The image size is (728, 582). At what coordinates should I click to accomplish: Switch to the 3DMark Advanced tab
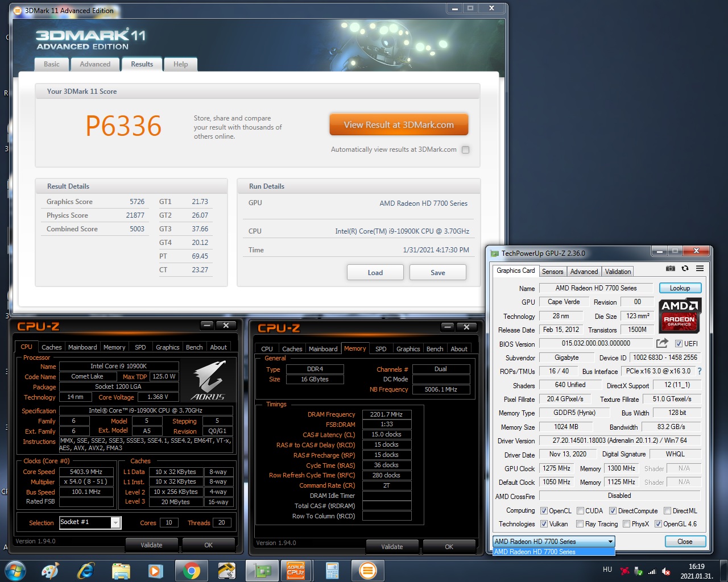(x=95, y=64)
